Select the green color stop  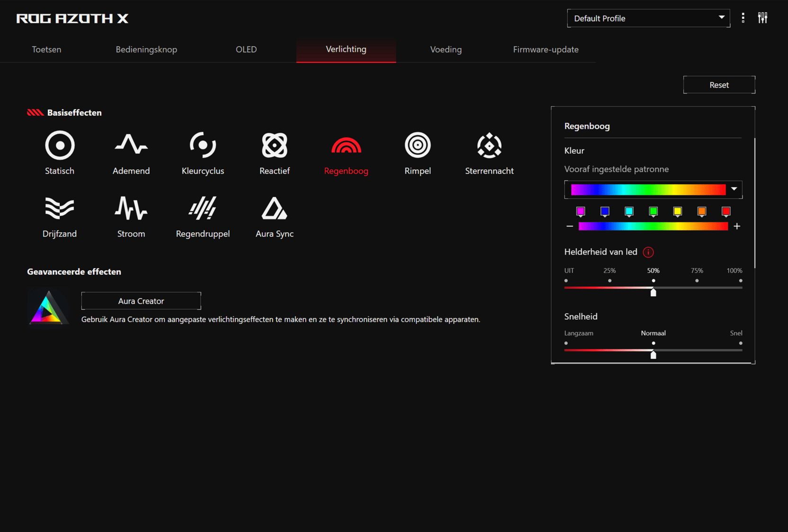point(653,211)
